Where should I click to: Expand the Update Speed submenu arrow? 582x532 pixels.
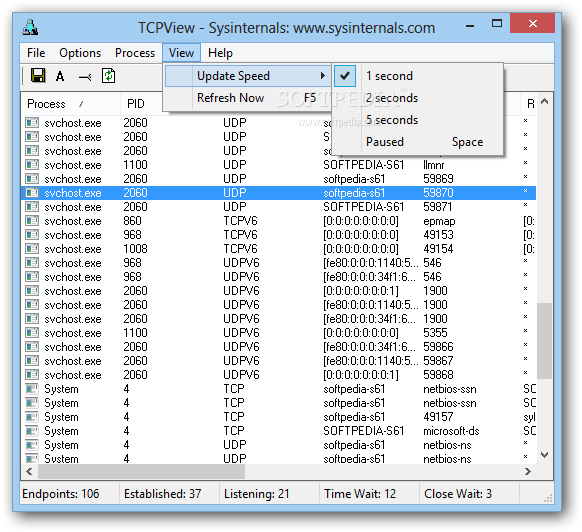click(x=323, y=76)
